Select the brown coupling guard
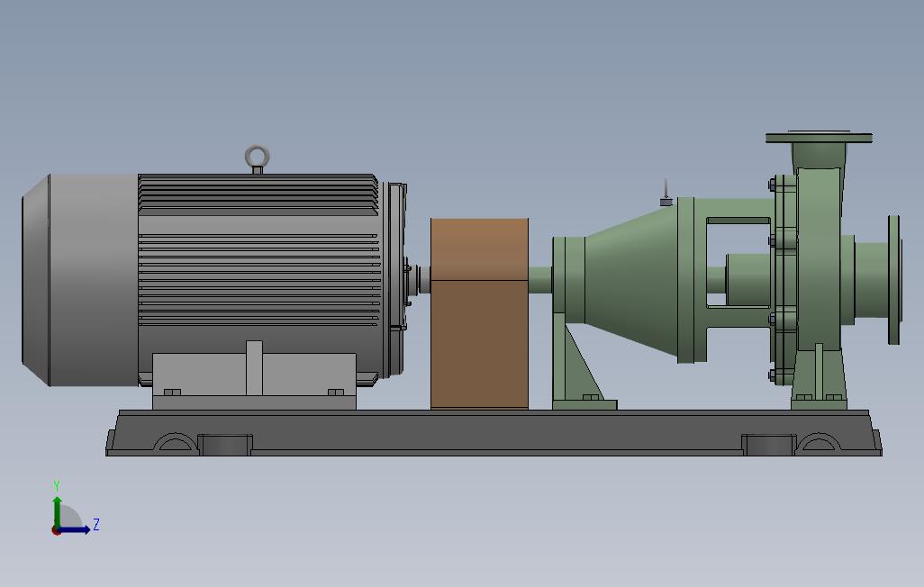The height and width of the screenshot is (587, 924). (479, 313)
